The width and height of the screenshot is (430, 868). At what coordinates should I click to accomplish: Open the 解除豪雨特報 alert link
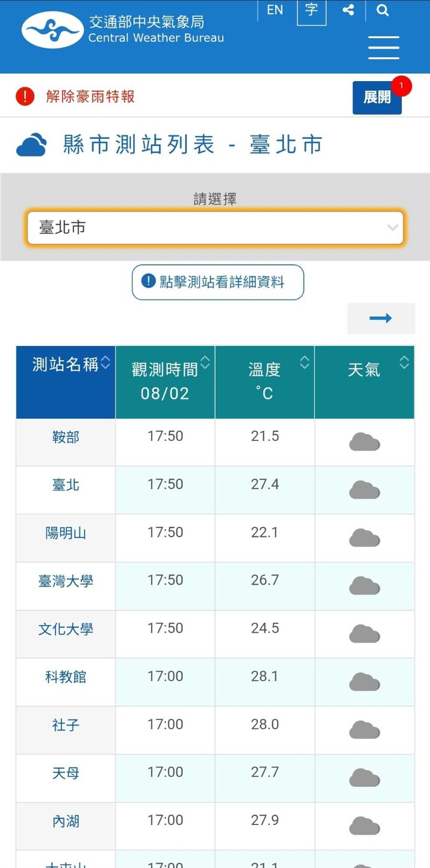point(90,96)
